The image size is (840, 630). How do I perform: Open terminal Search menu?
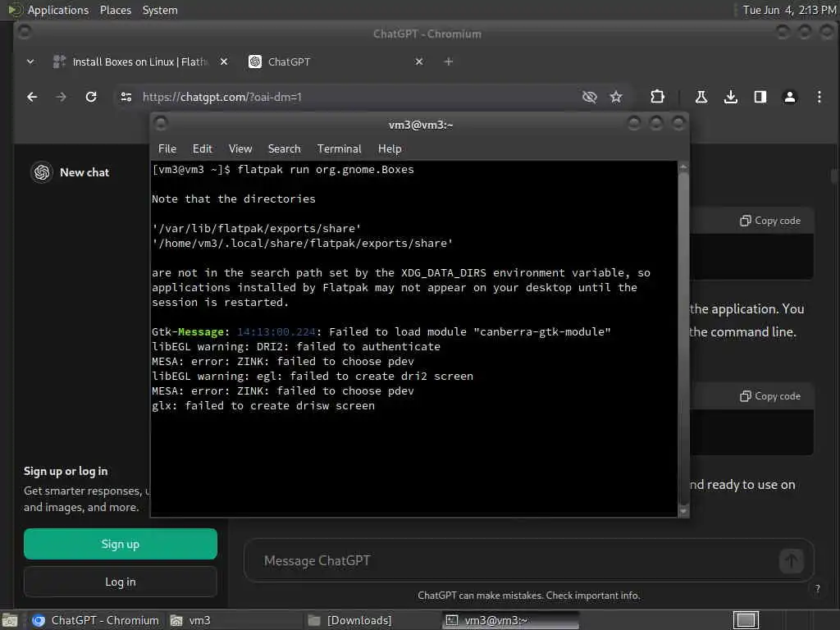284,149
